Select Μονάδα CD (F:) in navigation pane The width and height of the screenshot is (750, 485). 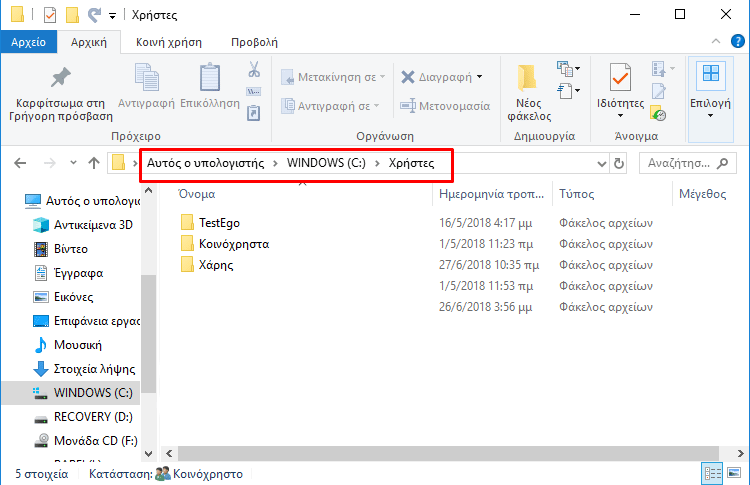pyautogui.click(x=86, y=441)
